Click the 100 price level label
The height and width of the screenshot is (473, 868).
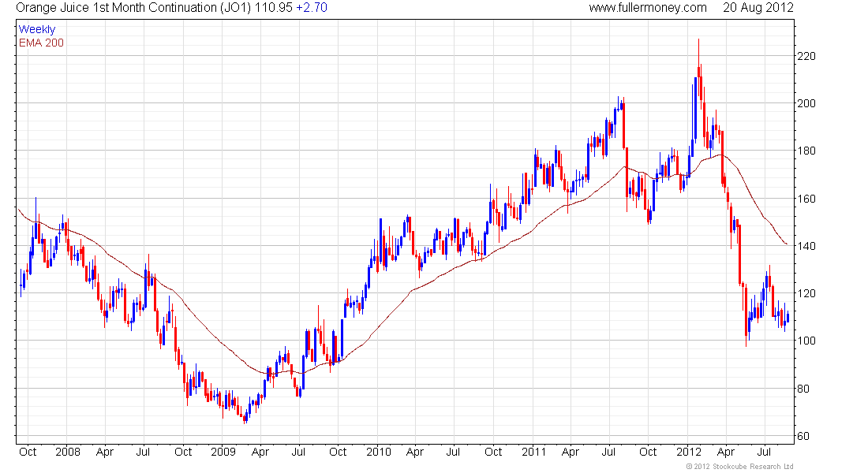tap(806, 341)
